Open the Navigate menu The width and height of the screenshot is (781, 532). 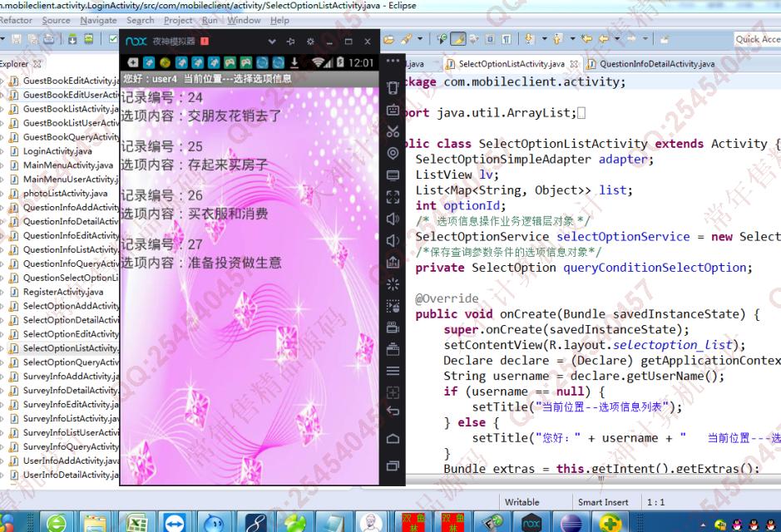coord(98,21)
